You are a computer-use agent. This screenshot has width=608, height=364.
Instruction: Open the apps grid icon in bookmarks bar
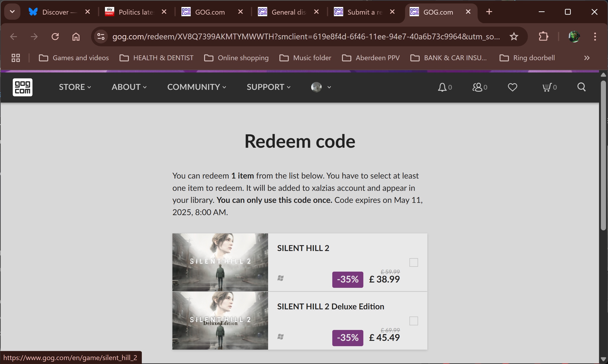coord(16,58)
